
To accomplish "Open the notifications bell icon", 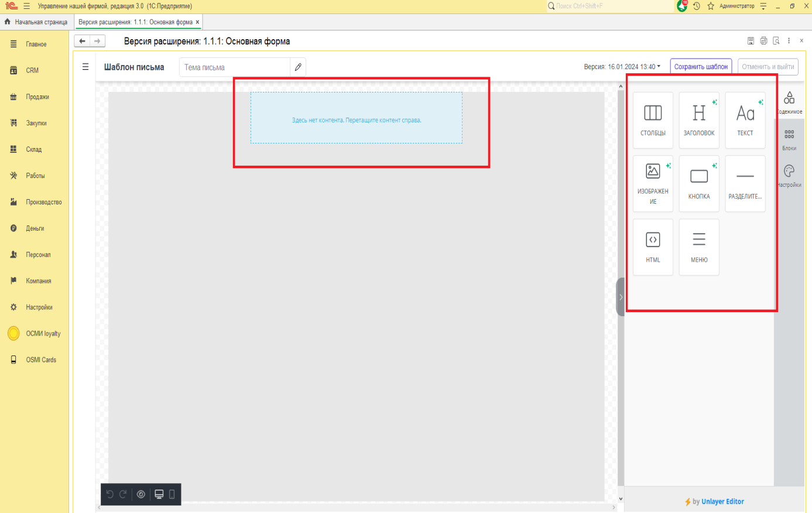I will (x=682, y=6).
